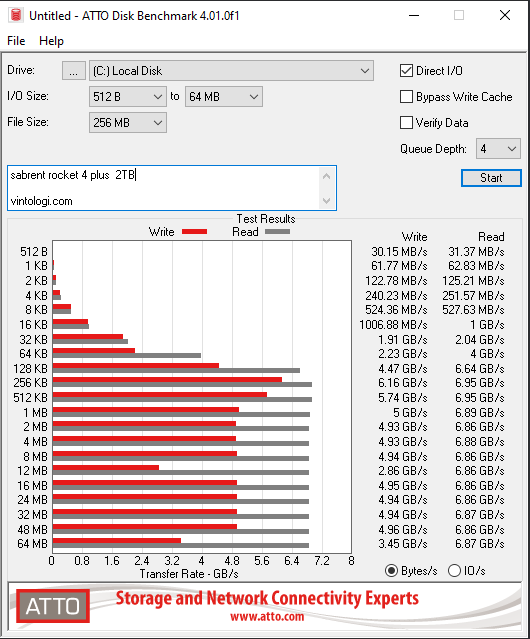Expand the (C:) Local Disk drive dropdown

[231, 71]
